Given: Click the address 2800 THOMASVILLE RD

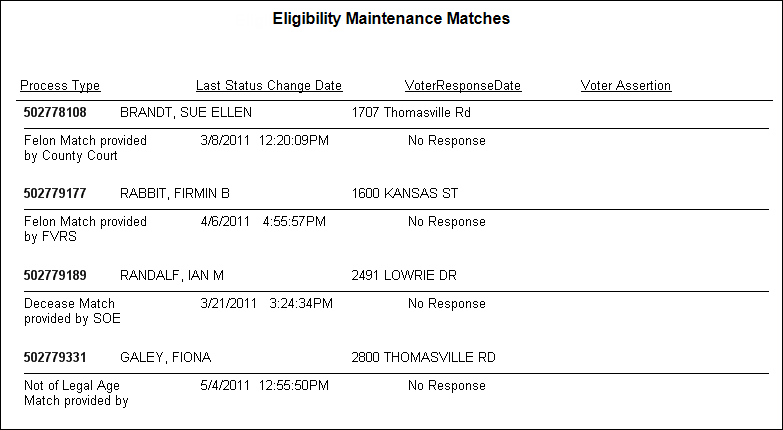Looking at the screenshot, I should pos(423,357).
